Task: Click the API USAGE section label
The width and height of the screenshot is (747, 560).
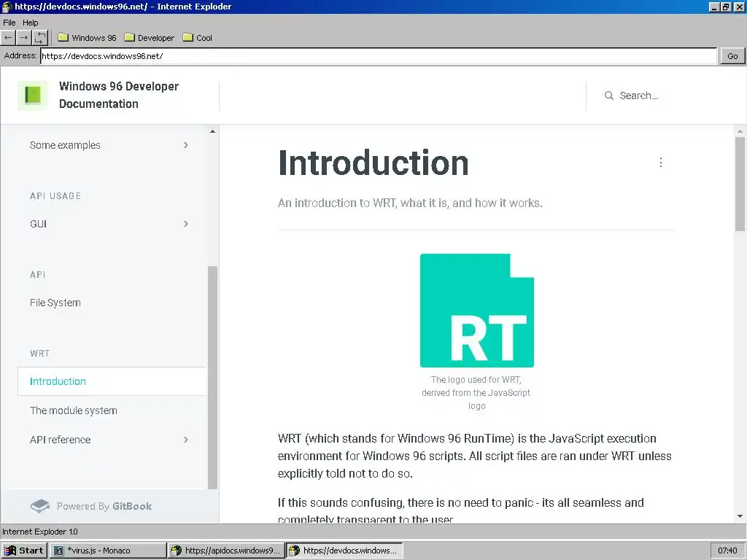Action: click(x=55, y=195)
